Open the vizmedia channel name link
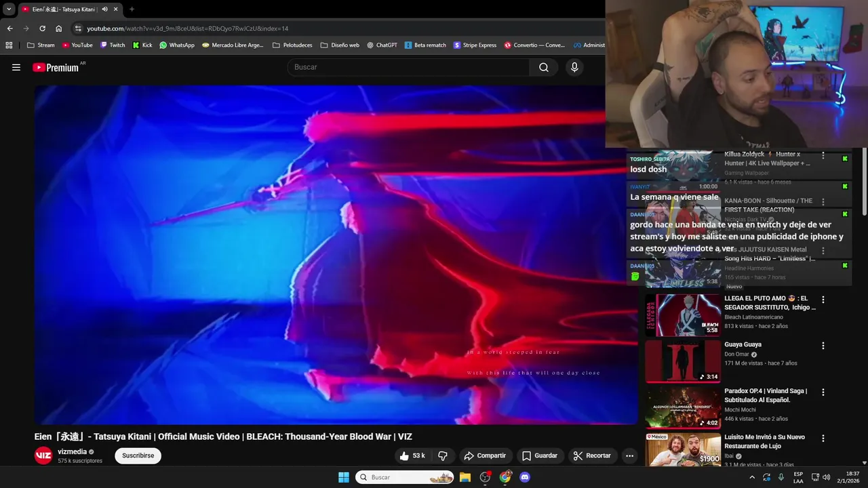The height and width of the screenshot is (488, 868). pos(72,451)
